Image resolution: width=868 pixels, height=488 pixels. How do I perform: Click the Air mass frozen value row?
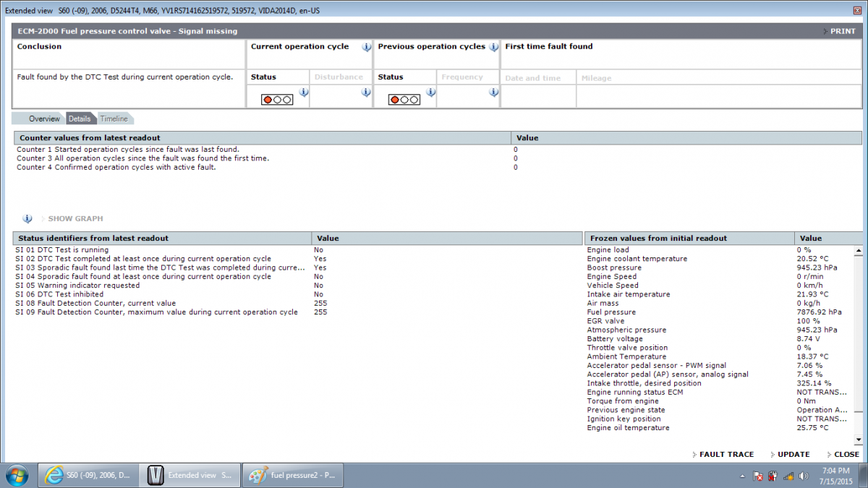719,303
